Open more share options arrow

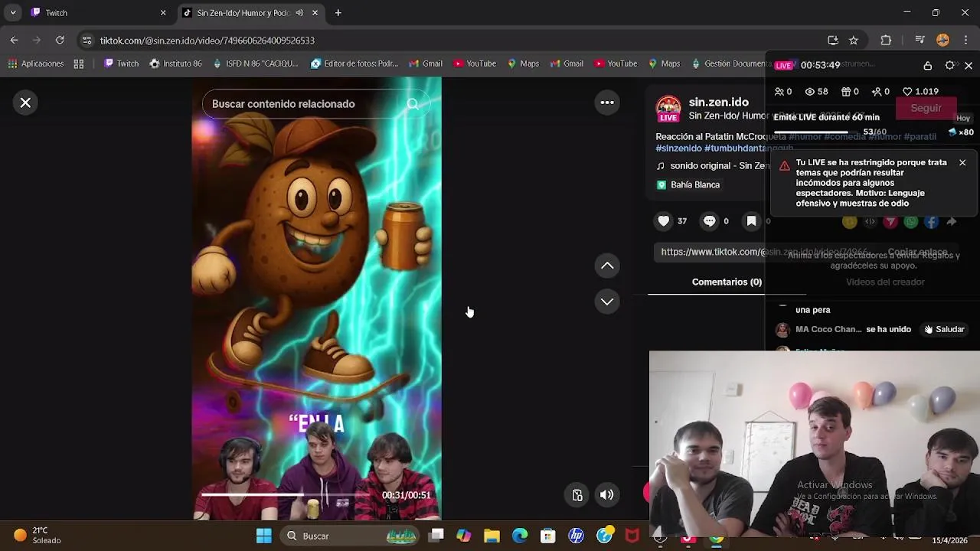click(x=952, y=222)
